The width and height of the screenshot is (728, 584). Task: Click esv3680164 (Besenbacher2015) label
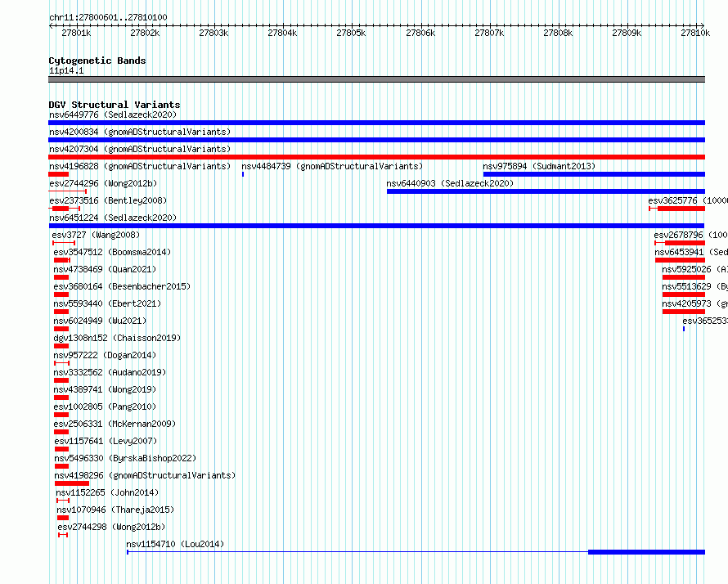tap(122, 286)
